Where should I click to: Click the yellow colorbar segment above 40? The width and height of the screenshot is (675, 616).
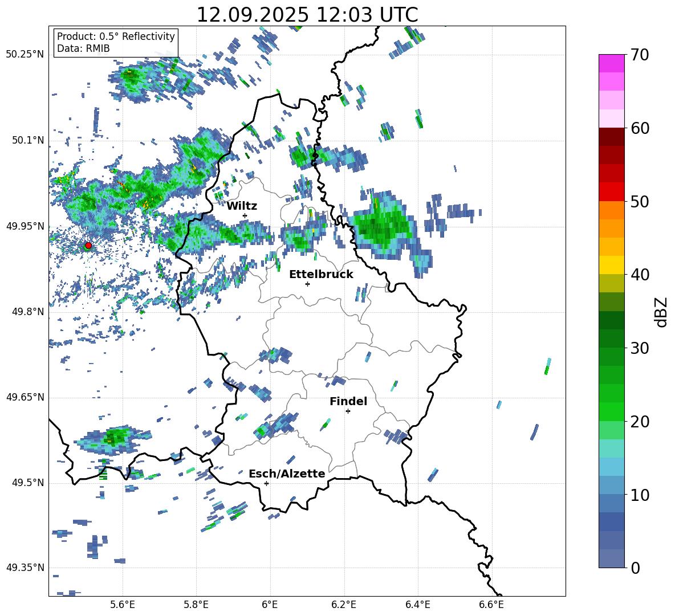611,265
